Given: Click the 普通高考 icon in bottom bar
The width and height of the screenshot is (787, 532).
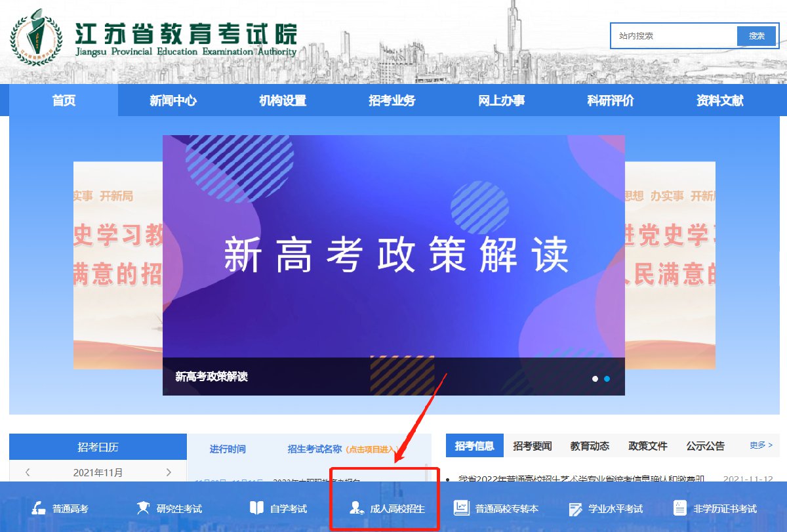Looking at the screenshot, I should coord(39,508).
